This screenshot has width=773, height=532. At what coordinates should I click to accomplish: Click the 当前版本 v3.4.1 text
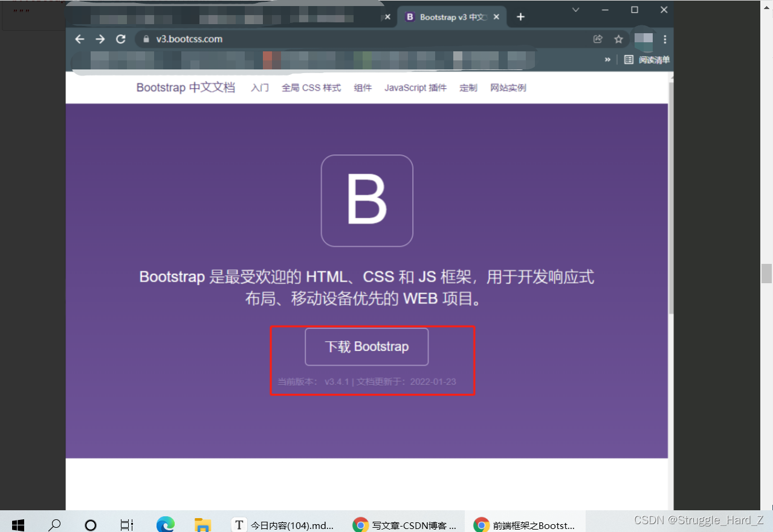click(313, 382)
